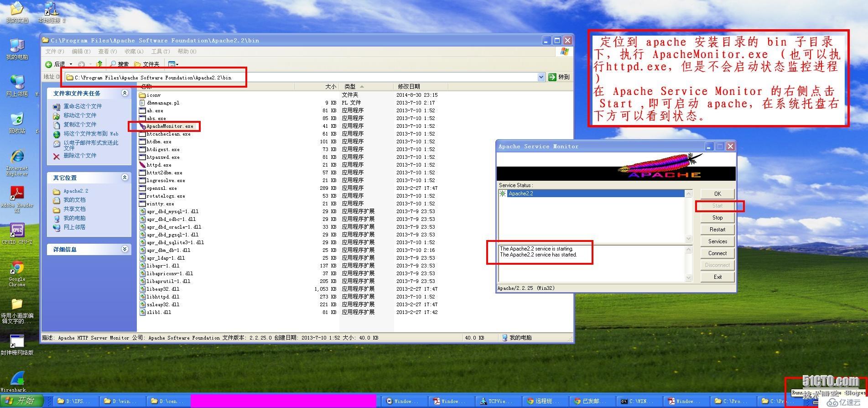
Task: Select the iconv folder icon
Action: pyautogui.click(x=142, y=95)
